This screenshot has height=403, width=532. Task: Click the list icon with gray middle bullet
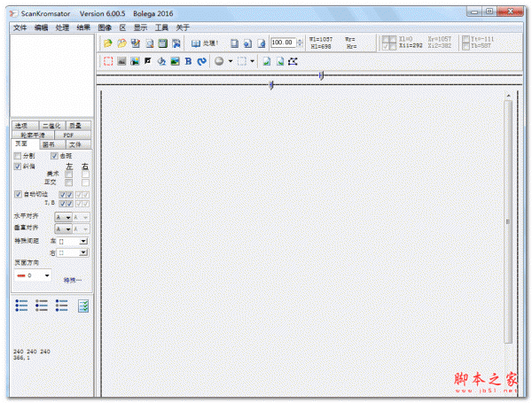coord(62,306)
